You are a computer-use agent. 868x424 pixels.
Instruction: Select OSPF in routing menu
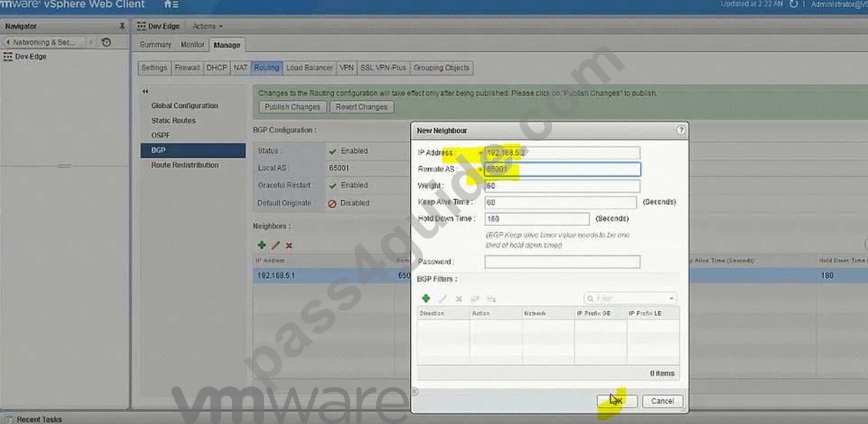(160, 136)
